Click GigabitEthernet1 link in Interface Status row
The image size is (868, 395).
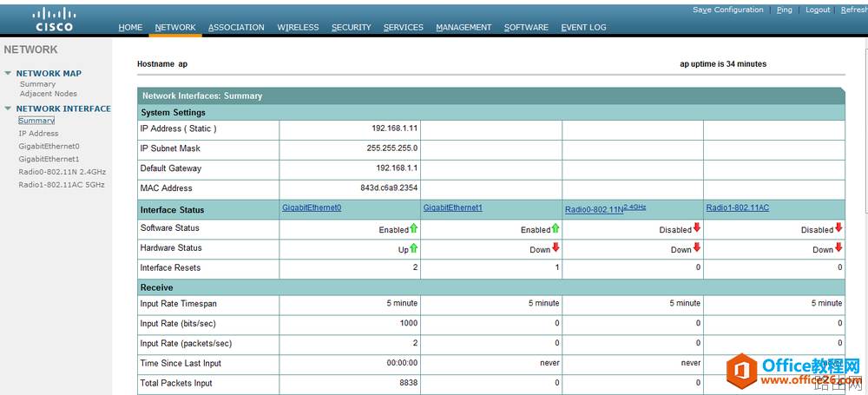453,207
